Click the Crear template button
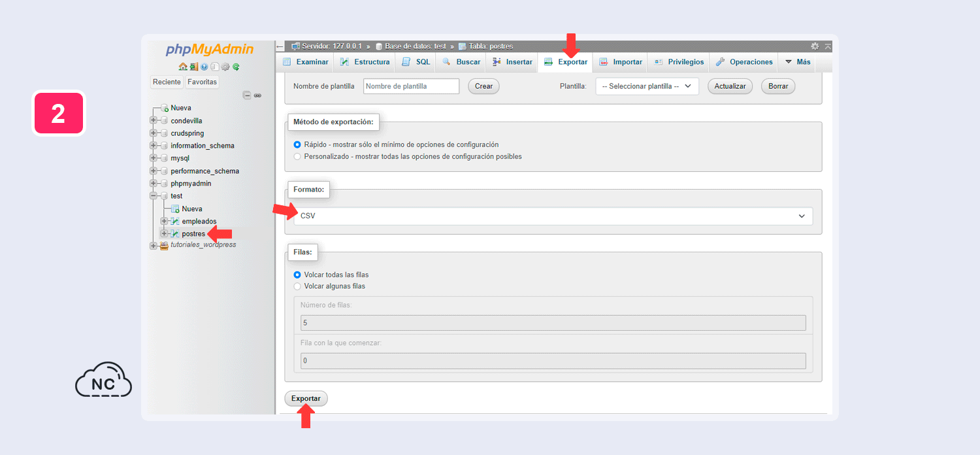 point(483,86)
